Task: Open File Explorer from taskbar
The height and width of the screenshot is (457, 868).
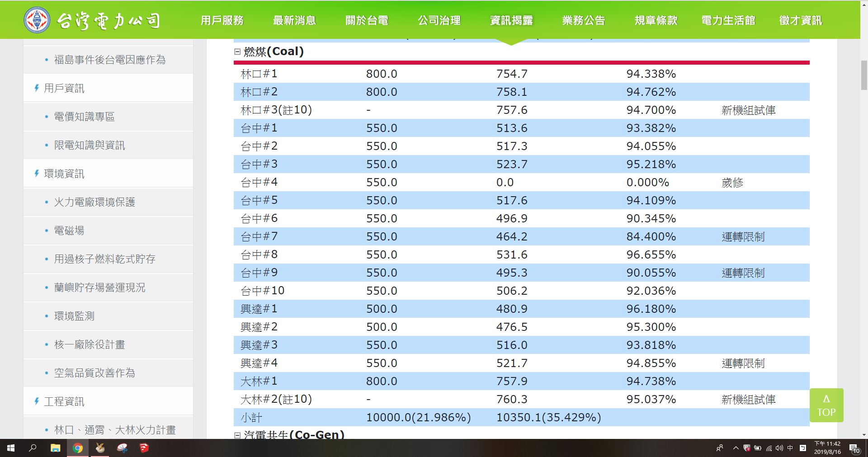Action: pyautogui.click(x=55, y=448)
